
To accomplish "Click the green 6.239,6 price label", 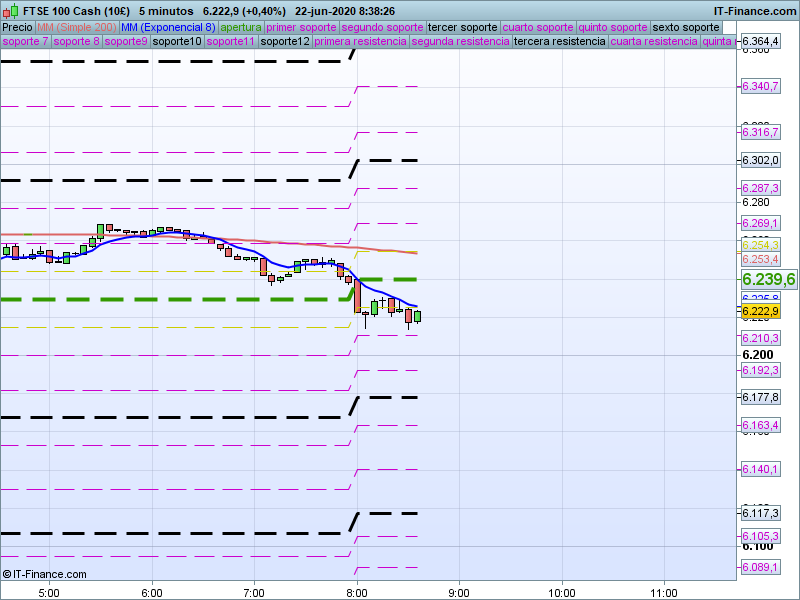I will (x=768, y=279).
